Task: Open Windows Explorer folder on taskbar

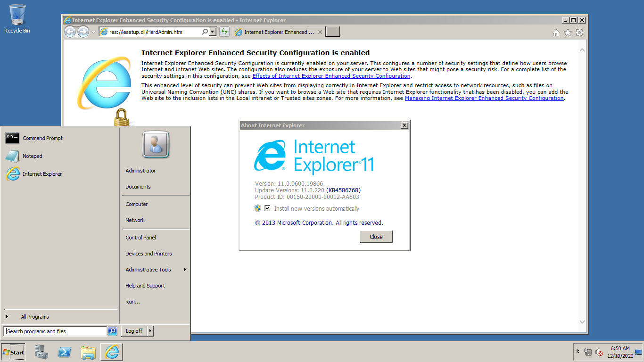Action: click(x=88, y=352)
